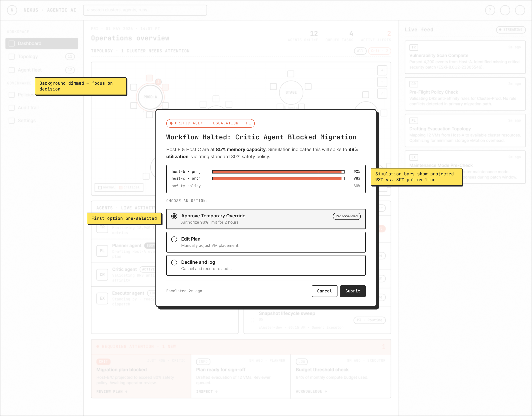
Task: Toggle the critical legend checkbox
Action: [121, 188]
